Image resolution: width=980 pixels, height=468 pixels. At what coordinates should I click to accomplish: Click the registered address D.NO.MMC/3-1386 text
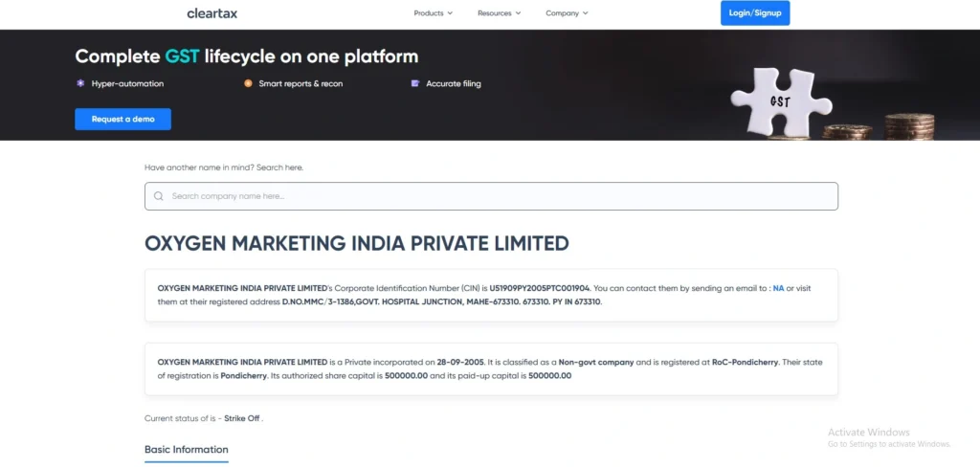pyautogui.click(x=442, y=302)
